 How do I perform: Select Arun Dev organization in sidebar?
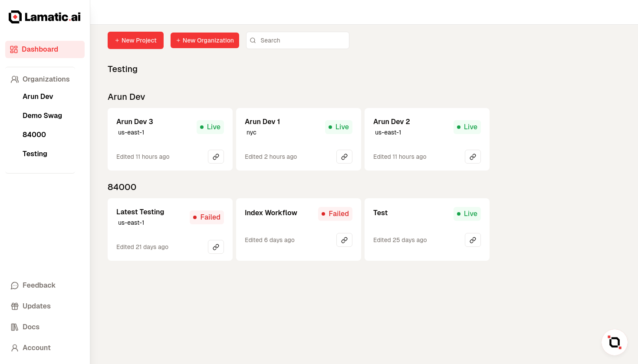38,96
